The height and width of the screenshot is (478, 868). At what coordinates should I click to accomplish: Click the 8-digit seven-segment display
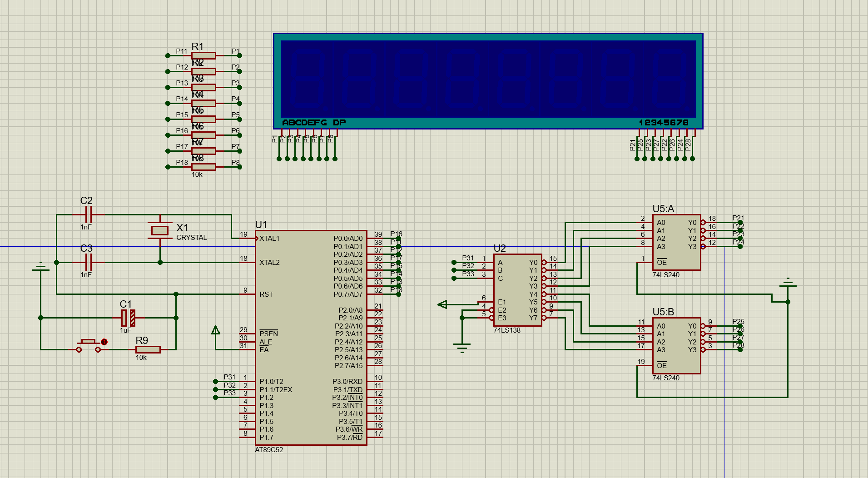click(x=488, y=80)
